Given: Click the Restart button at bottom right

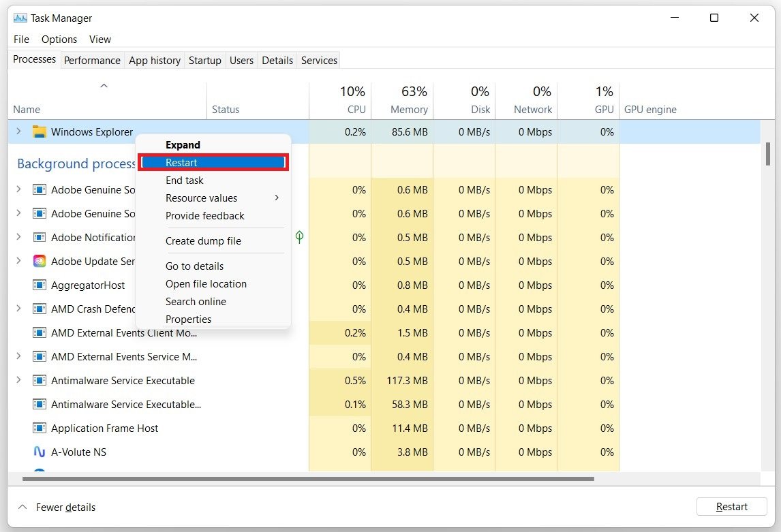Looking at the screenshot, I should click(731, 507).
